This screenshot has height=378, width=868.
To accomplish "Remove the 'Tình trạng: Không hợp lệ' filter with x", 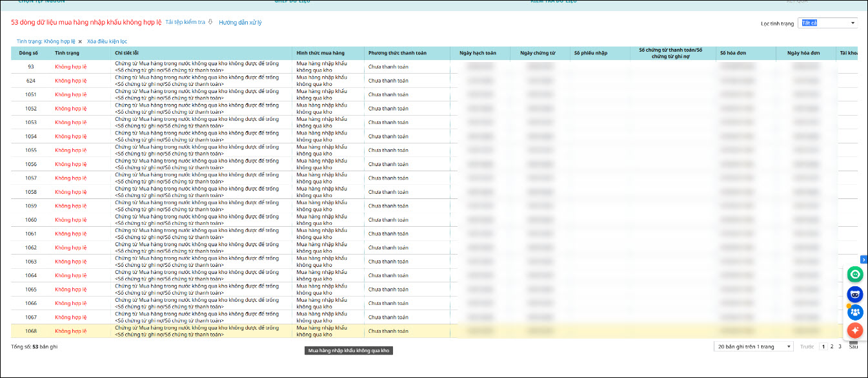I will [80, 41].
